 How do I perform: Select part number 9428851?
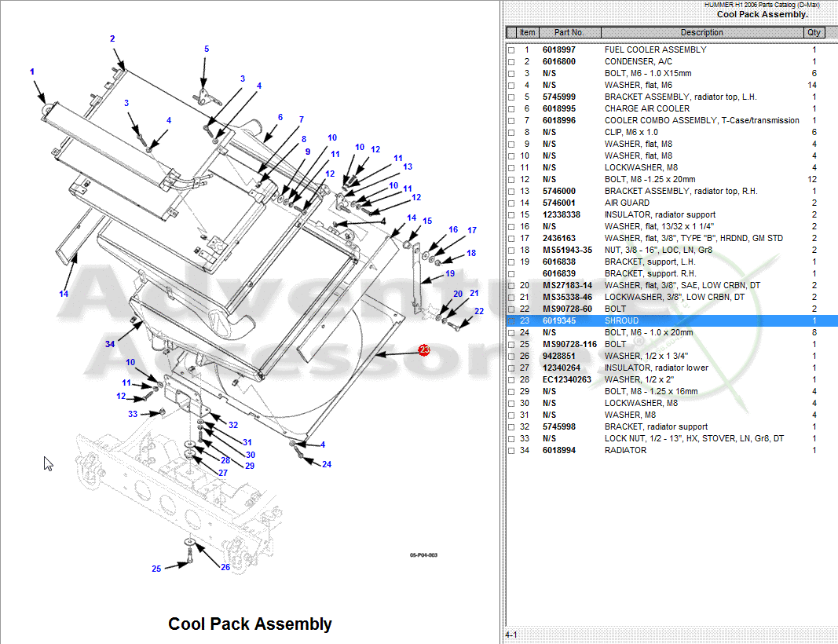[x=559, y=356]
